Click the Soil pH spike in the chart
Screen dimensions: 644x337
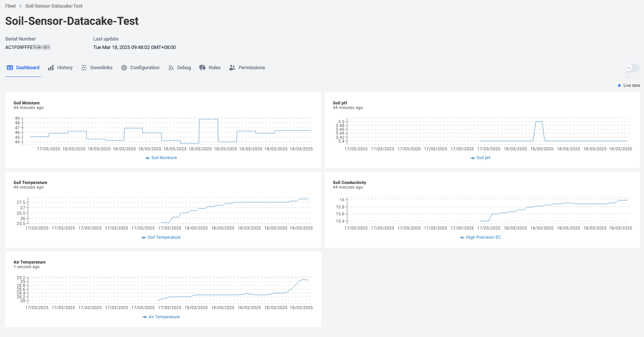point(539,122)
